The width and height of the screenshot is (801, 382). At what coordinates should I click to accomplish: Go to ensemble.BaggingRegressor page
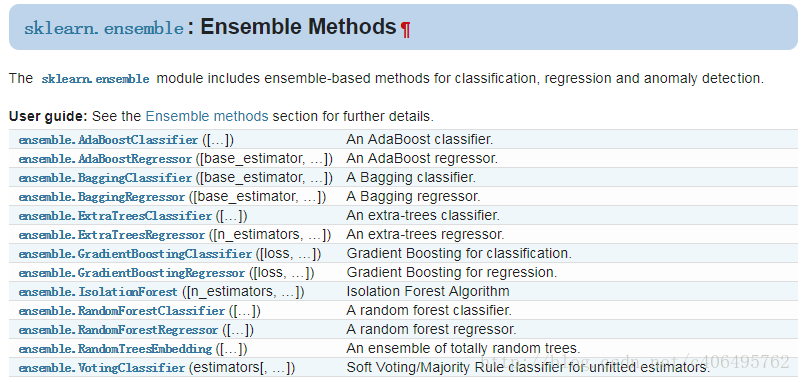[x=102, y=197]
